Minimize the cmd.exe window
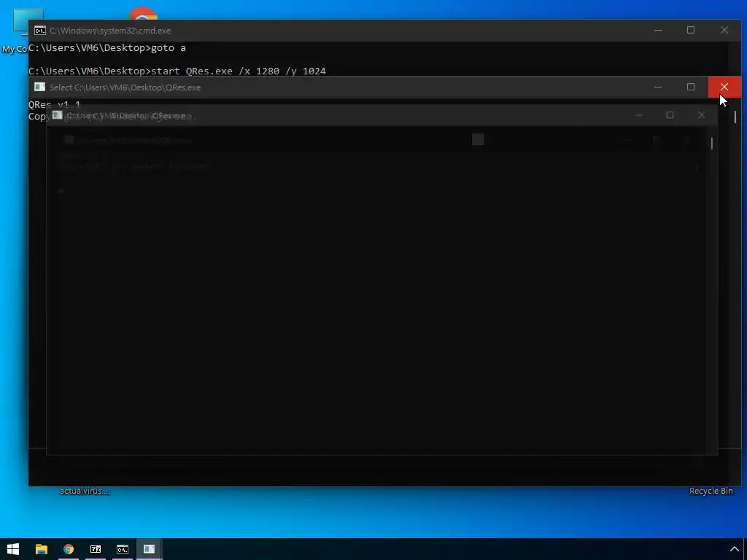The image size is (747, 560). (x=658, y=30)
